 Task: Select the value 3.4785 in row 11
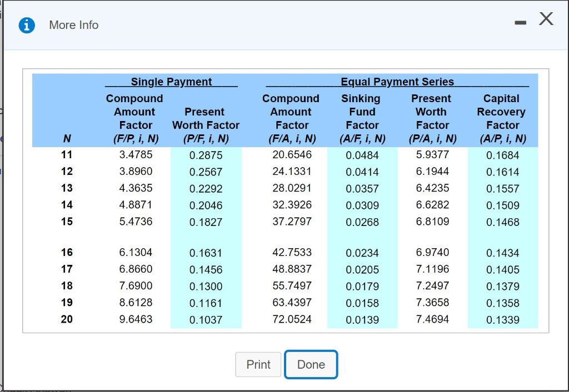coord(136,154)
